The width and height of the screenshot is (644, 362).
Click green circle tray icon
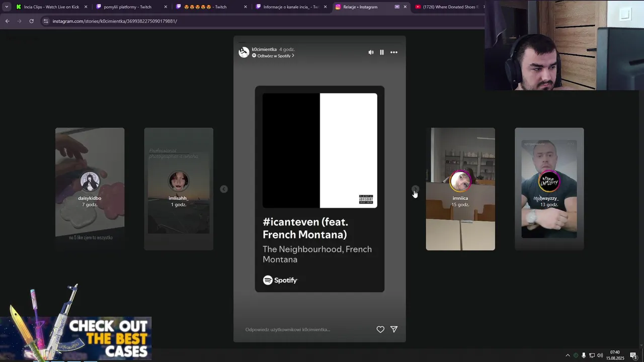576,355
